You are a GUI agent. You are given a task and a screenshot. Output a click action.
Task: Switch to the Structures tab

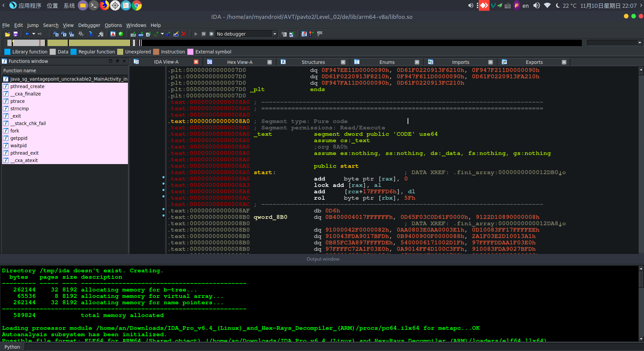pos(313,62)
